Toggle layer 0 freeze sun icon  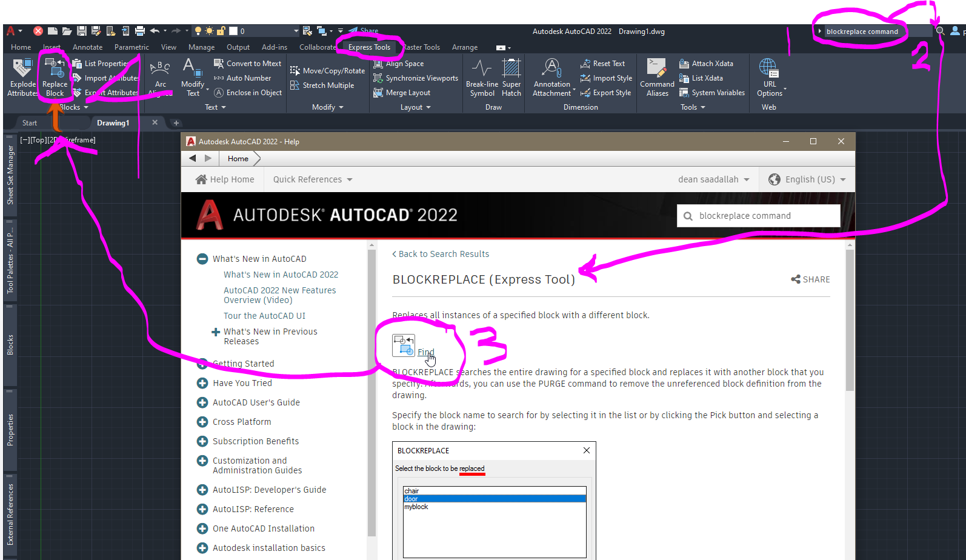209,31
